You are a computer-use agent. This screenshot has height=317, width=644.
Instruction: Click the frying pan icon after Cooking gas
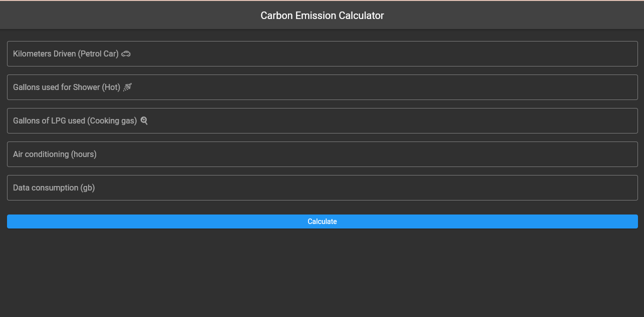click(x=144, y=120)
